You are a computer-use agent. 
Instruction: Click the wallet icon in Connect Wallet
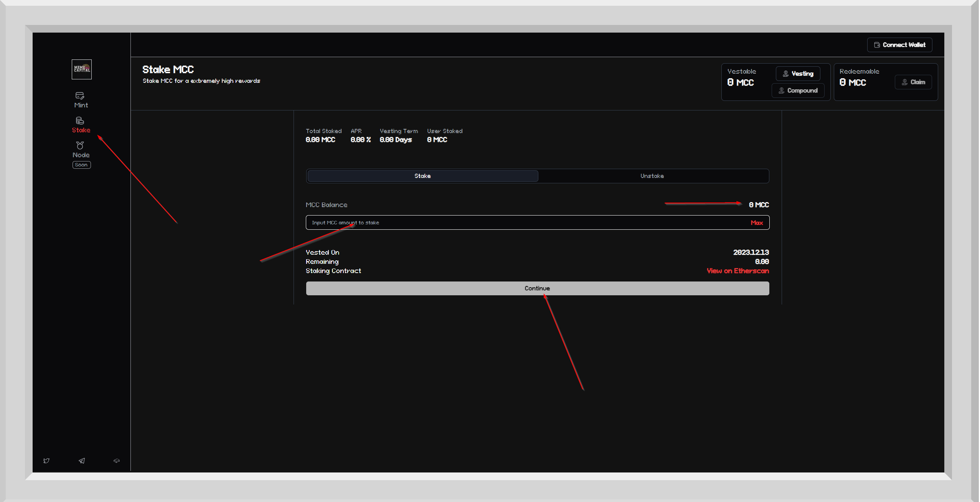coord(877,45)
